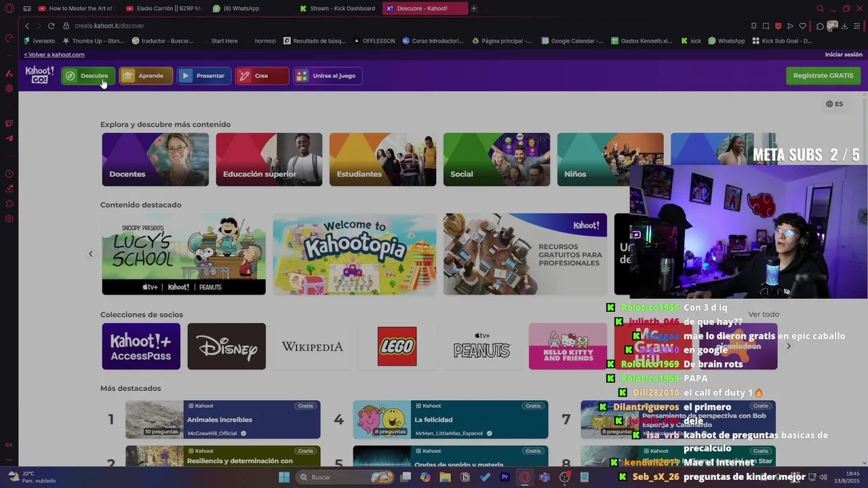This screenshot has width=868, height=488.
Task: Select the Descubre navigation button
Action: click(88, 76)
